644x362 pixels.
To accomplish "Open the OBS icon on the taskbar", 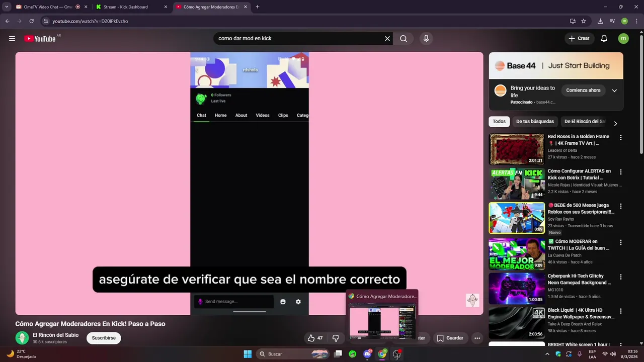I will pyautogui.click(x=397, y=354).
